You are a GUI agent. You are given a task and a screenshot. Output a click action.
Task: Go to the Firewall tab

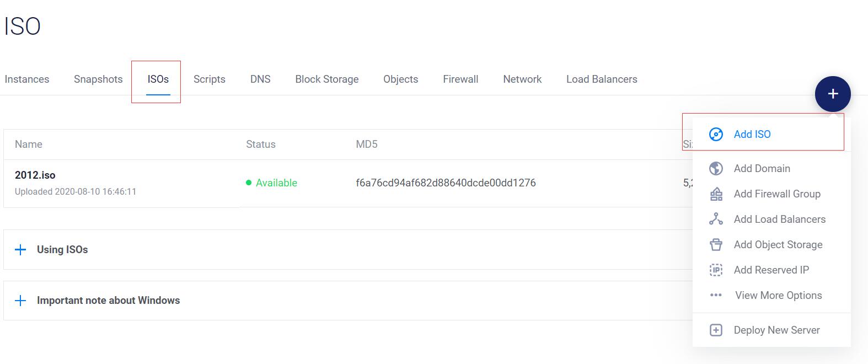[x=460, y=79]
